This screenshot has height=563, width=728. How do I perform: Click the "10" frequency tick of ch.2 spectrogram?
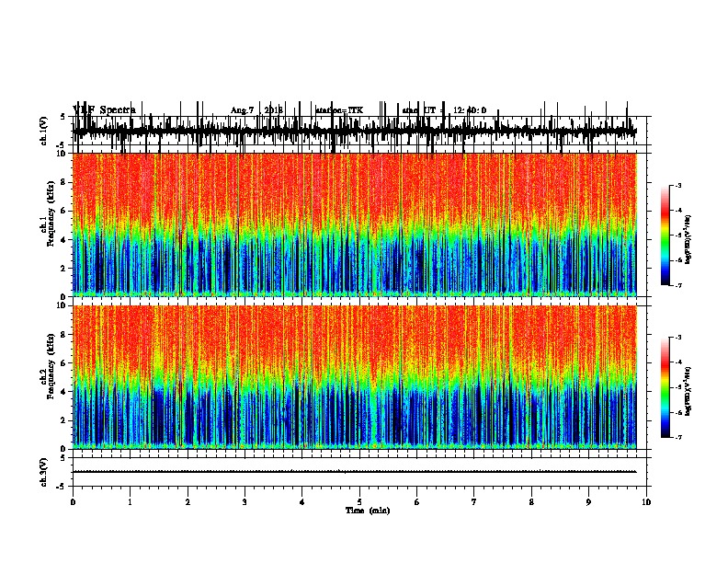[x=63, y=305]
